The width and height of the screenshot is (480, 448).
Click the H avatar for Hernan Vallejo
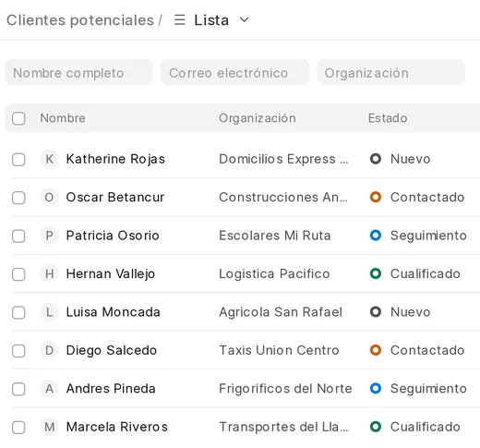coord(49,274)
